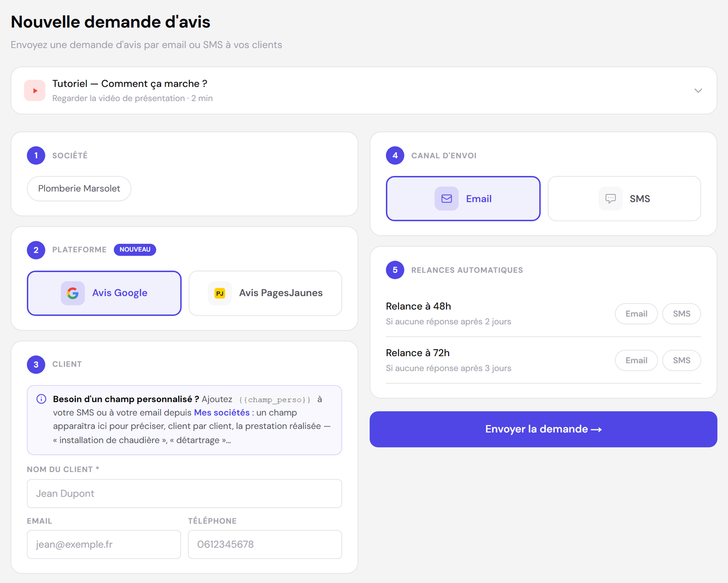Toggle SMS for Relance à 48h
Screen dimensions: 728x583
(x=682, y=314)
